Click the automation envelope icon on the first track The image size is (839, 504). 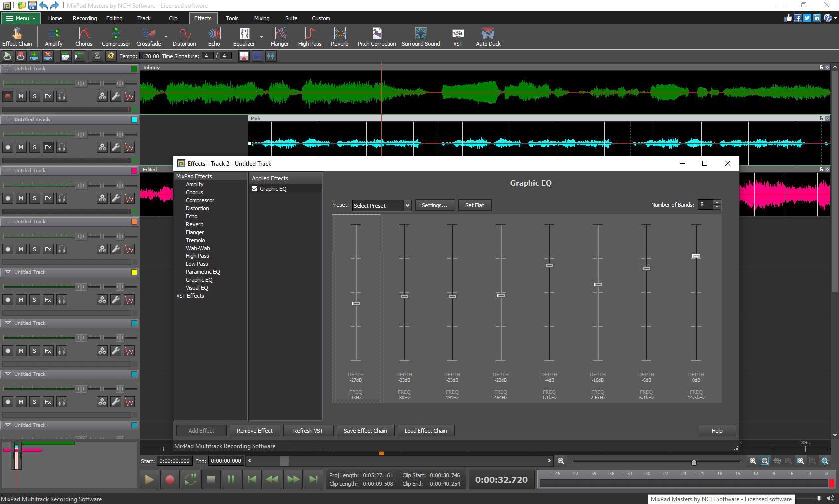pyautogui.click(x=129, y=96)
